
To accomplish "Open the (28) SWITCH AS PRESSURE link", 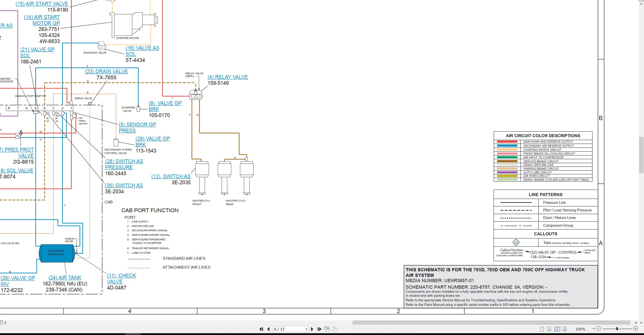I will 124,164.
